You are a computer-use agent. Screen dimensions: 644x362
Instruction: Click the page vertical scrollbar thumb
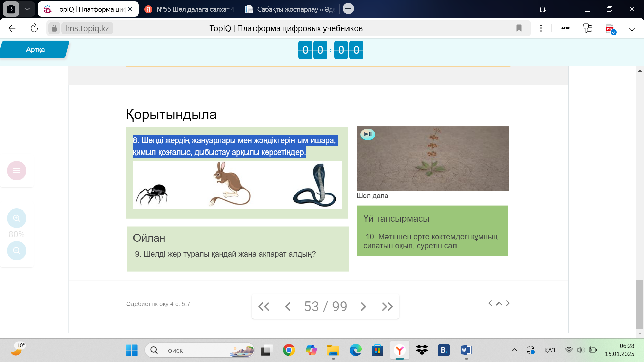tap(640, 304)
